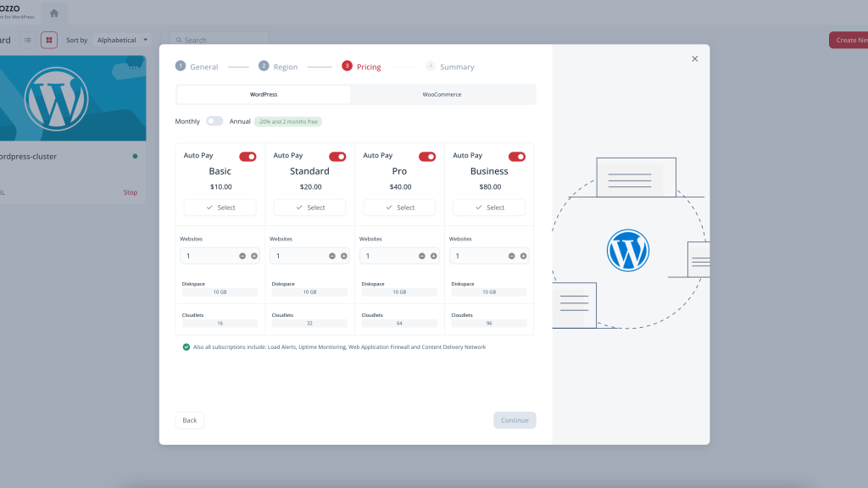This screenshot has width=868, height=488.
Task: Disable Auto Pay for Basic plan
Action: click(x=248, y=157)
